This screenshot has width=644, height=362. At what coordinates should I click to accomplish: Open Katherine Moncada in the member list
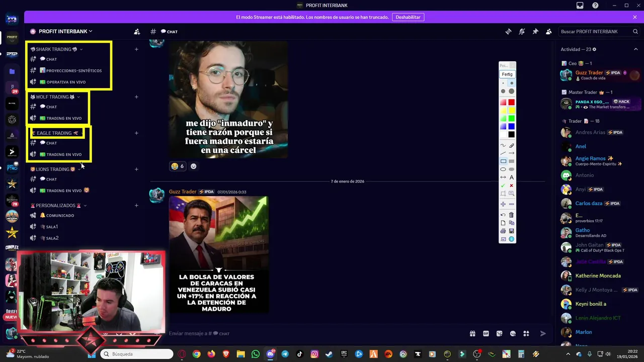pyautogui.click(x=598, y=276)
